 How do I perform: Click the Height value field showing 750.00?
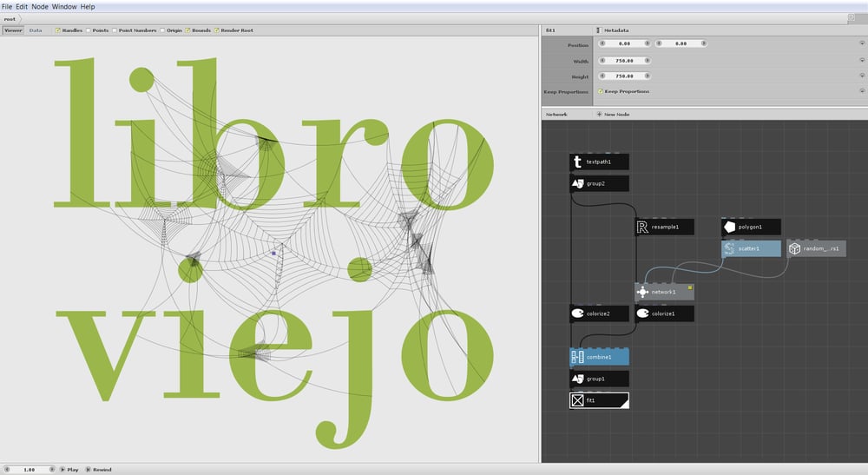point(624,76)
